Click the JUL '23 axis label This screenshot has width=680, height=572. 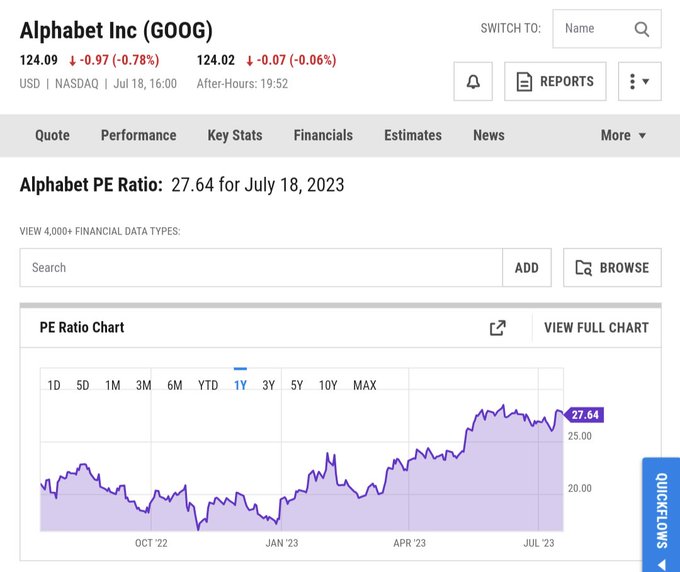tap(539, 543)
